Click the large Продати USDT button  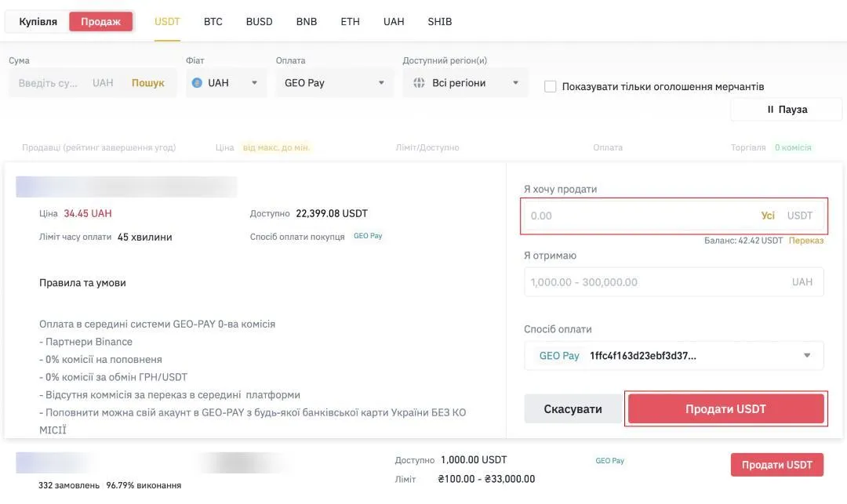pyautogui.click(x=725, y=409)
